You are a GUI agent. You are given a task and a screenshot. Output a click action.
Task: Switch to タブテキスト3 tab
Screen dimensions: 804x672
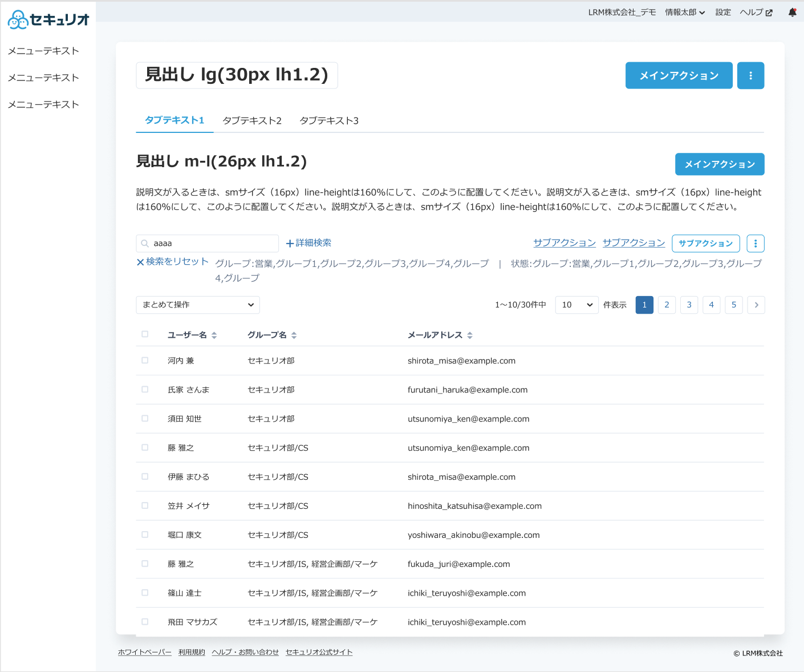click(x=329, y=120)
